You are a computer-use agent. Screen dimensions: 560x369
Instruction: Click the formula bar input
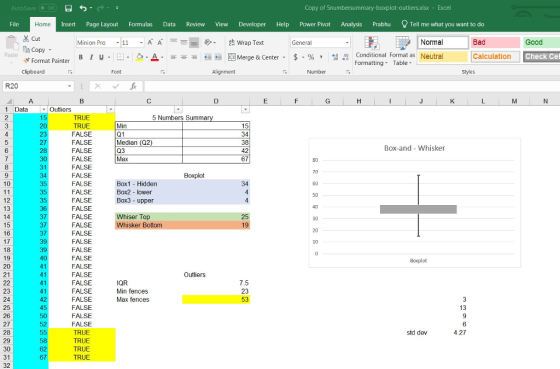coord(352,86)
